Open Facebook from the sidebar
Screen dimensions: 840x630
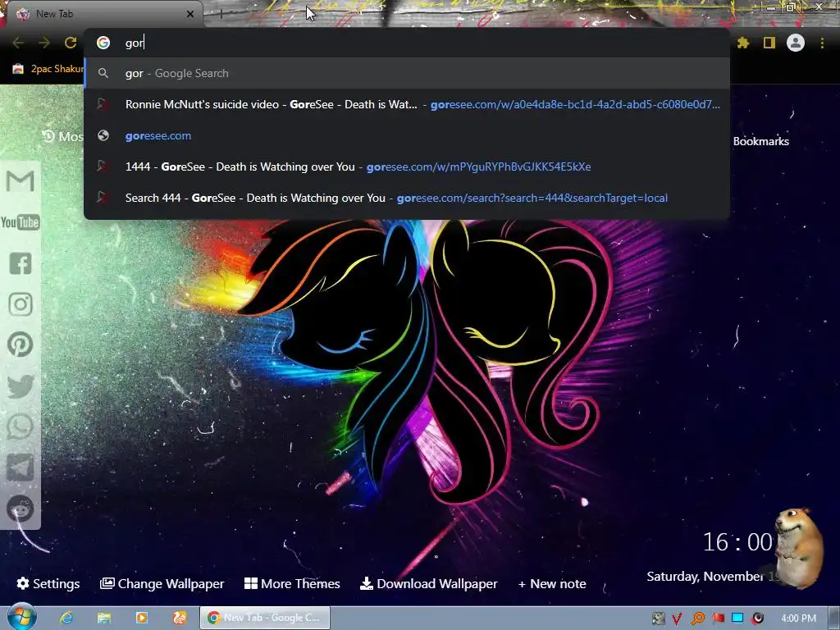21,263
